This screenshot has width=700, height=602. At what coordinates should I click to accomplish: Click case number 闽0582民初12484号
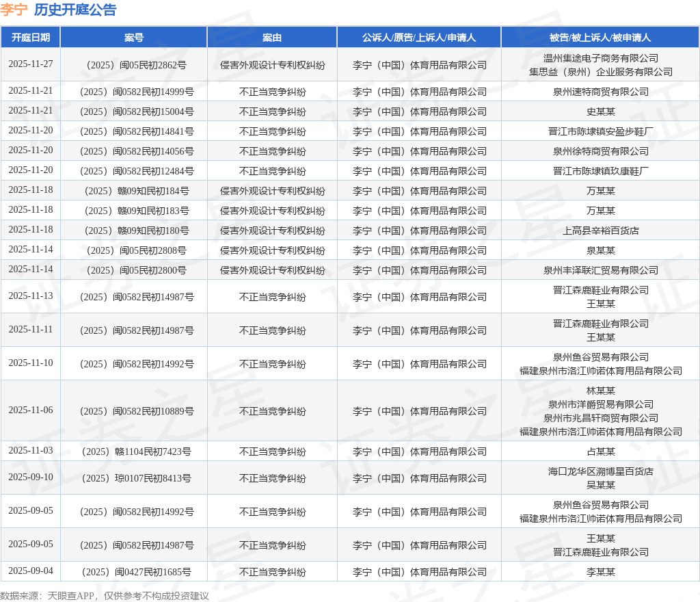coord(136,172)
